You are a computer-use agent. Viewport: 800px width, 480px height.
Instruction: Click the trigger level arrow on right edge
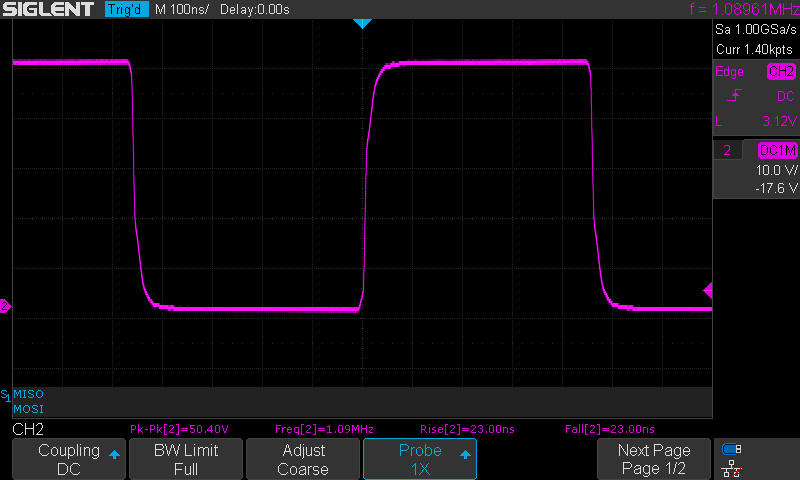tap(708, 291)
